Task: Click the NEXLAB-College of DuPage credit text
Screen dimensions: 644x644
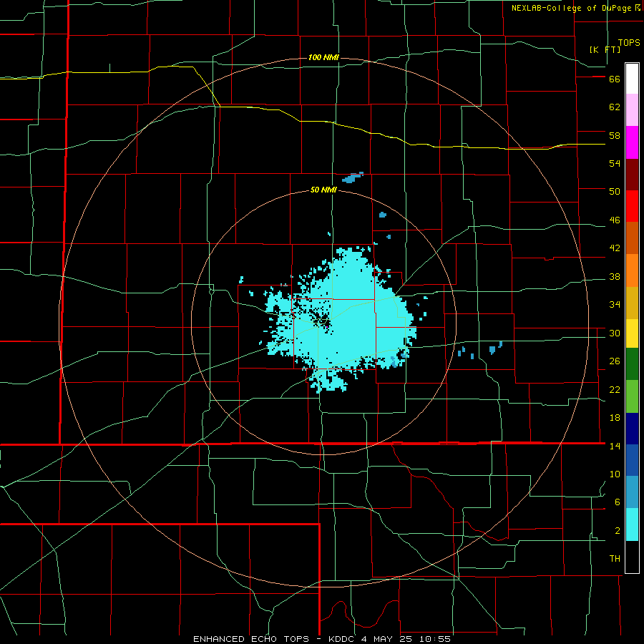Action: pyautogui.click(x=571, y=8)
